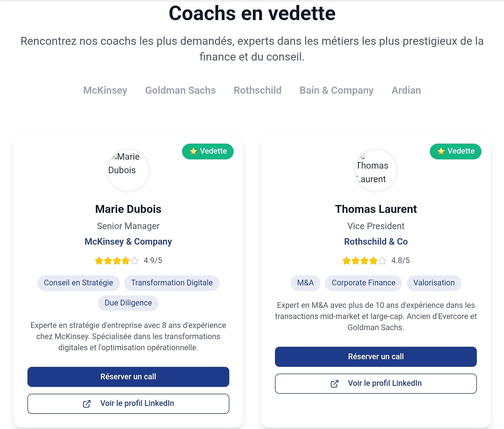This screenshot has height=429, width=504.
Task: View Thomas Laurent's LinkedIn profile
Action: click(x=376, y=384)
